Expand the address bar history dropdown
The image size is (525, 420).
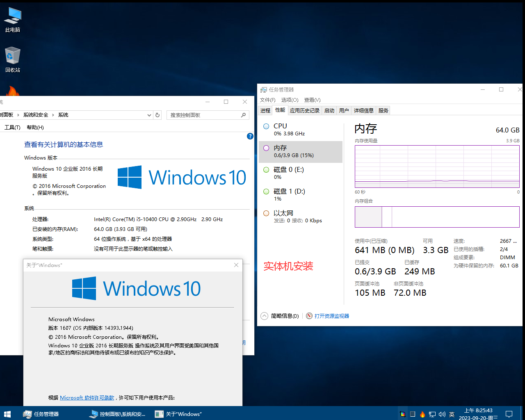pos(149,115)
